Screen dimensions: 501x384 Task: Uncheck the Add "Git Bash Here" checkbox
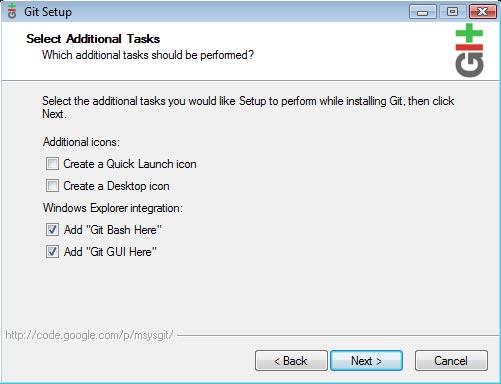pos(52,230)
